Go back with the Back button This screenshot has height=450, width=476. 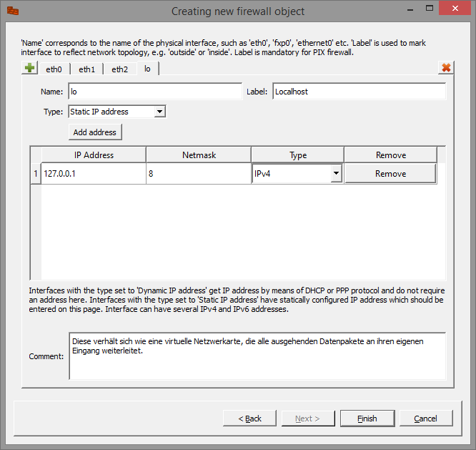(249, 419)
